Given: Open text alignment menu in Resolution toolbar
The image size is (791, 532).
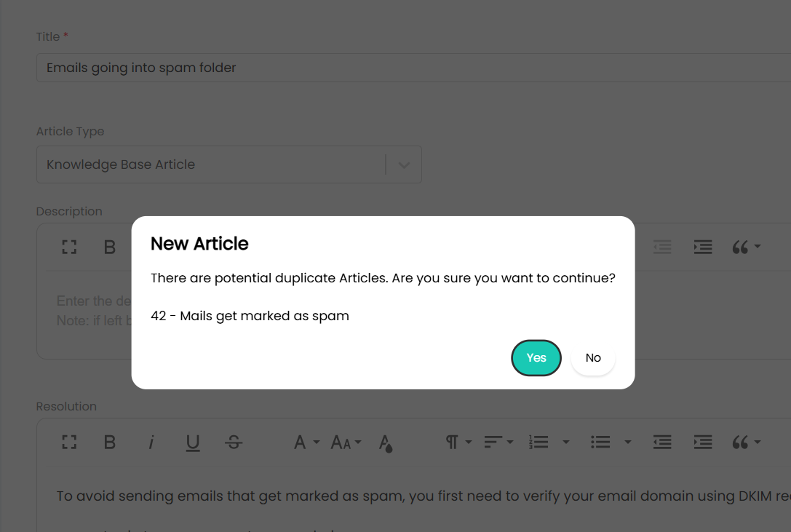Looking at the screenshot, I should point(498,442).
